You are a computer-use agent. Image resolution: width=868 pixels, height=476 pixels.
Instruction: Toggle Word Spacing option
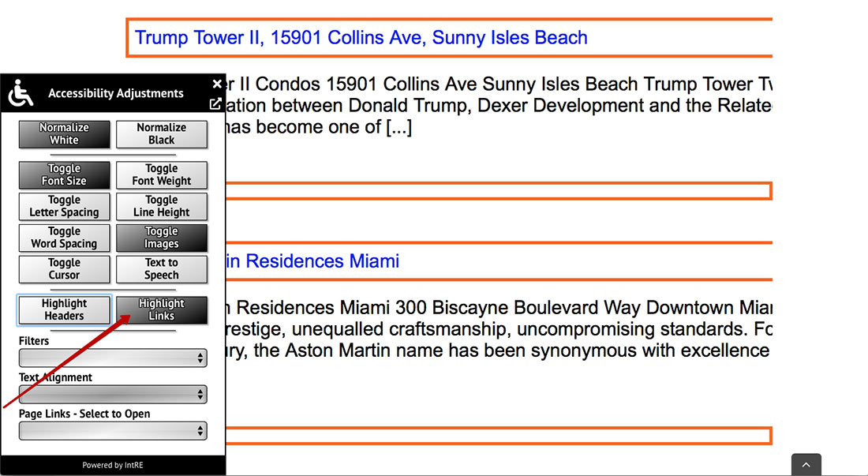pyautogui.click(x=64, y=238)
